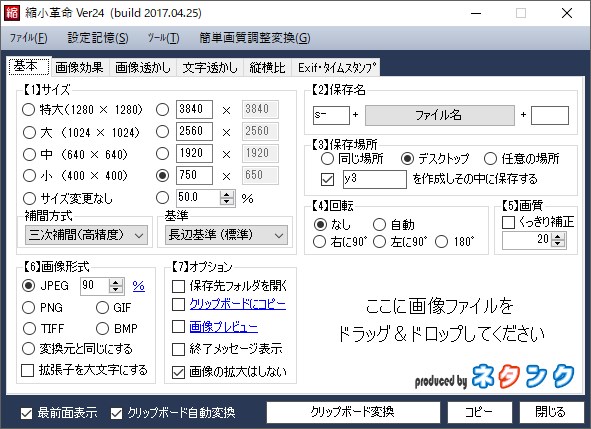Open the 補間方式 三次補間 dropdown
This screenshot has width=591, height=429.
pos(86,235)
